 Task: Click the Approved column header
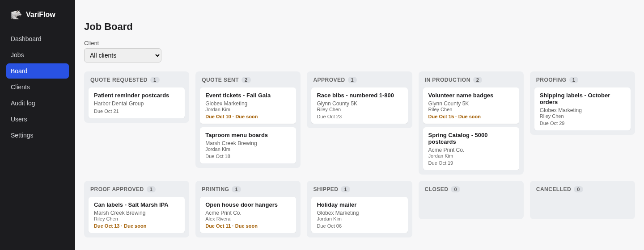[329, 80]
